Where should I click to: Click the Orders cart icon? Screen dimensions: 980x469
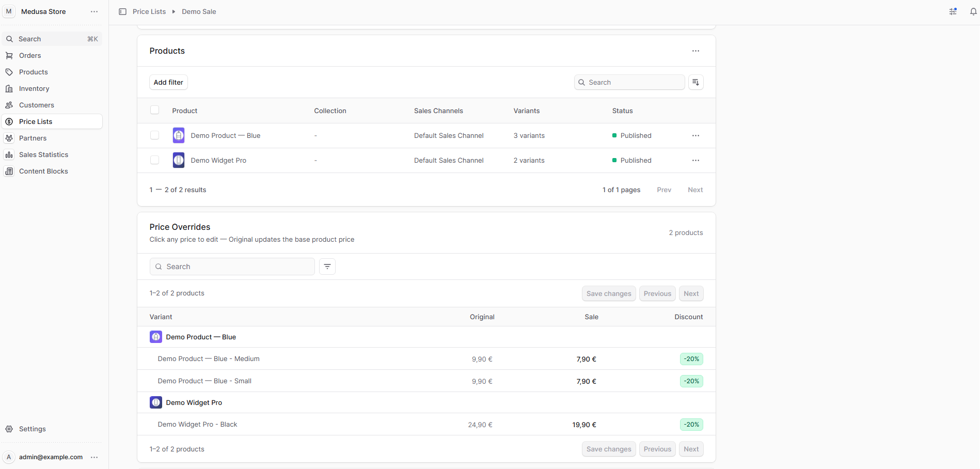(x=9, y=55)
